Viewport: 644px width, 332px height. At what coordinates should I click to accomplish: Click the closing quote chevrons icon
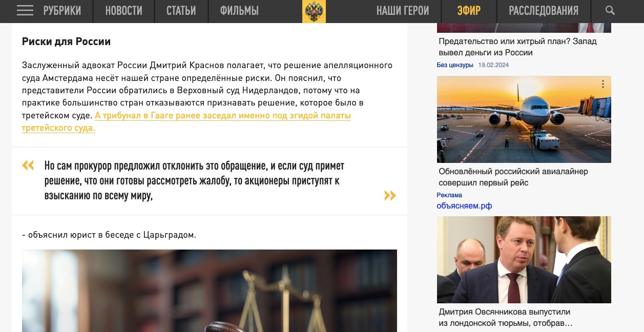390,195
